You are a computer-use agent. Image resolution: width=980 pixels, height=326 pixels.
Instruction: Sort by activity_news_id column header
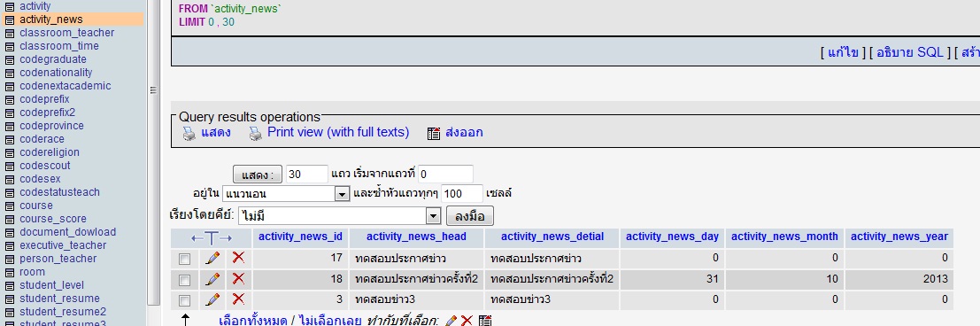(301, 237)
